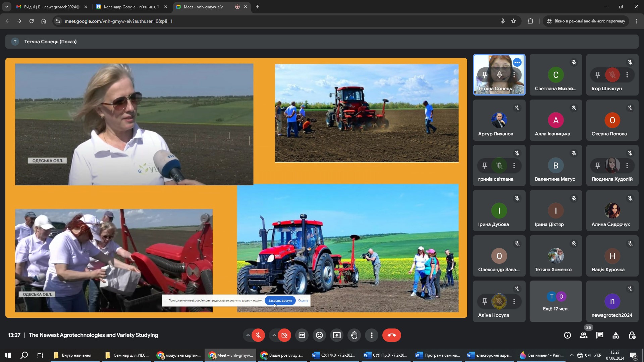644x362 pixels.
Task: Show the participants list
Action: [584, 335]
